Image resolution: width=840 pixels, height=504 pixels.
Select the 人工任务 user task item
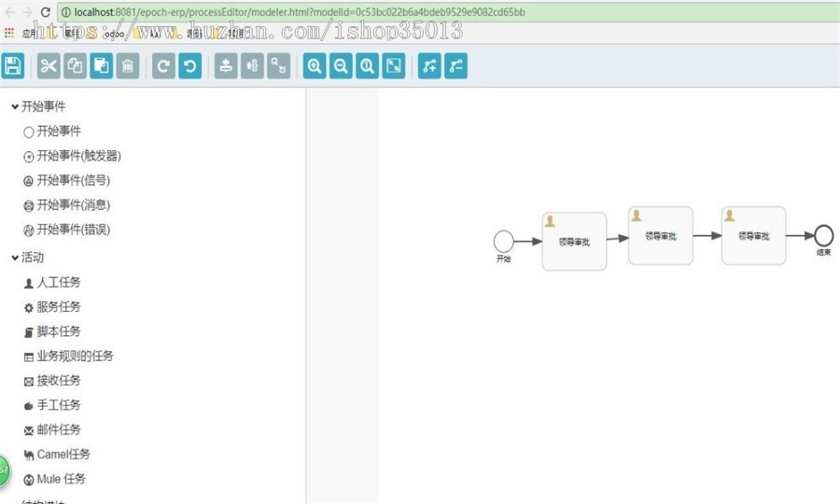(52, 282)
